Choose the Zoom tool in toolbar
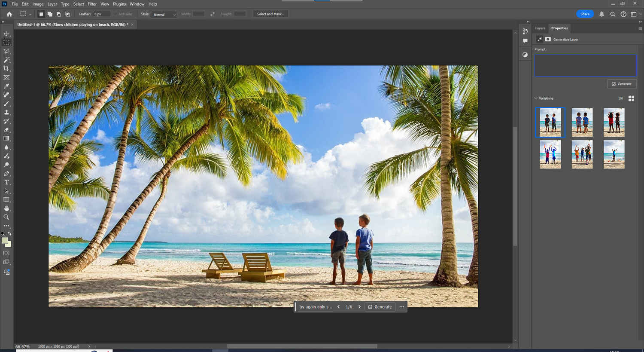This screenshot has height=352, width=644. coord(6,217)
